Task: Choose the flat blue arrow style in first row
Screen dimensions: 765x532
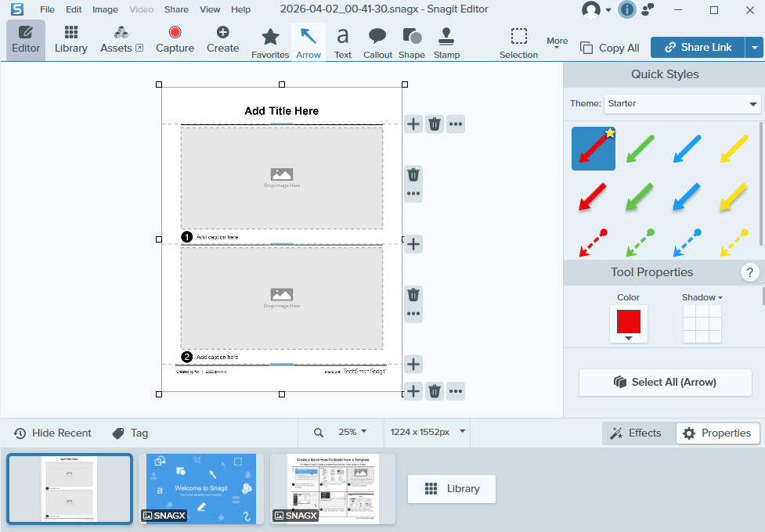Action: point(687,149)
